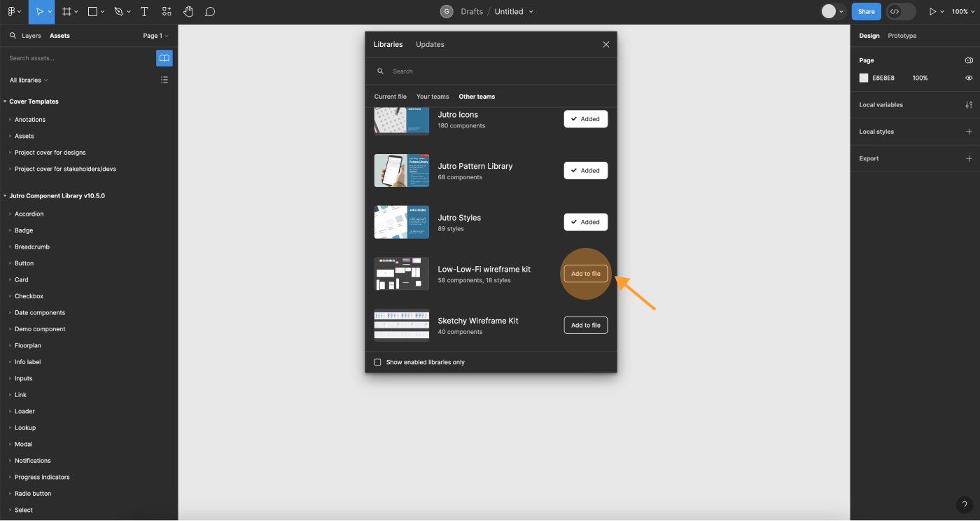980x521 pixels.
Task: Switch to the Layers tab
Action: (x=31, y=36)
